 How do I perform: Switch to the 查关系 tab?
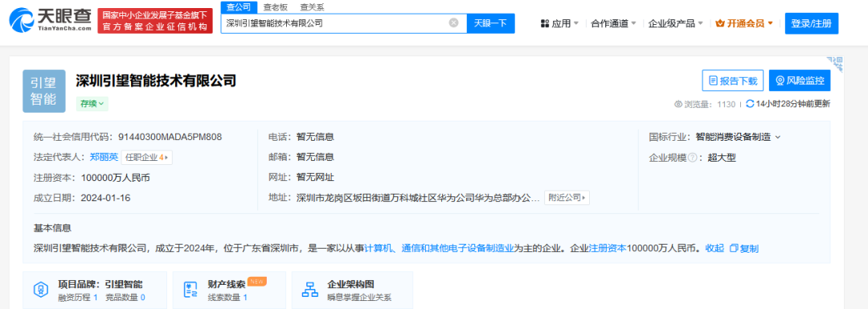[312, 7]
